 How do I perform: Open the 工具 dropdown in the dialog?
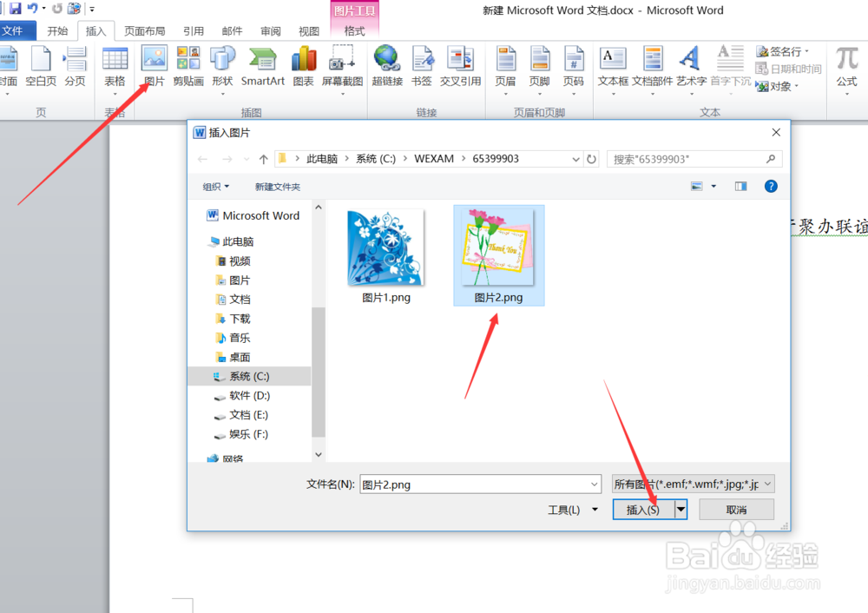571,509
